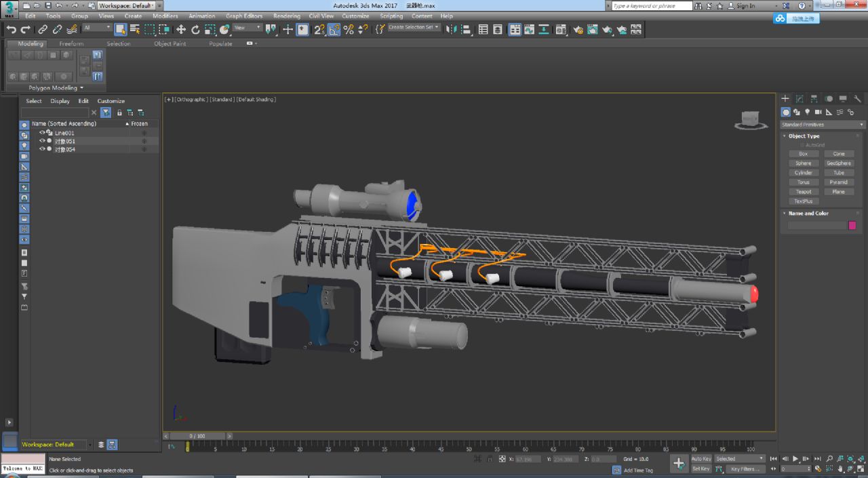This screenshot has height=478, width=868.
Task: Click the Undo arrow in main toolbar
Action: tap(11, 29)
